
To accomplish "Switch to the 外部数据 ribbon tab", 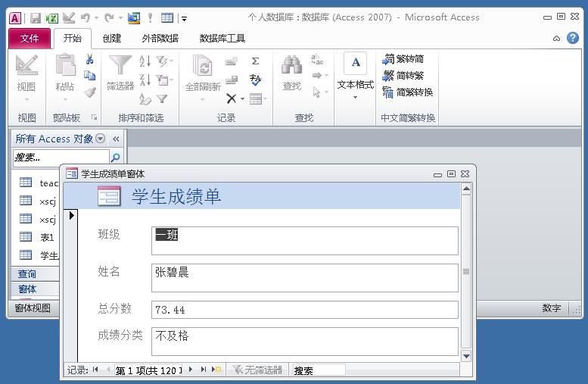I will 160,39.
